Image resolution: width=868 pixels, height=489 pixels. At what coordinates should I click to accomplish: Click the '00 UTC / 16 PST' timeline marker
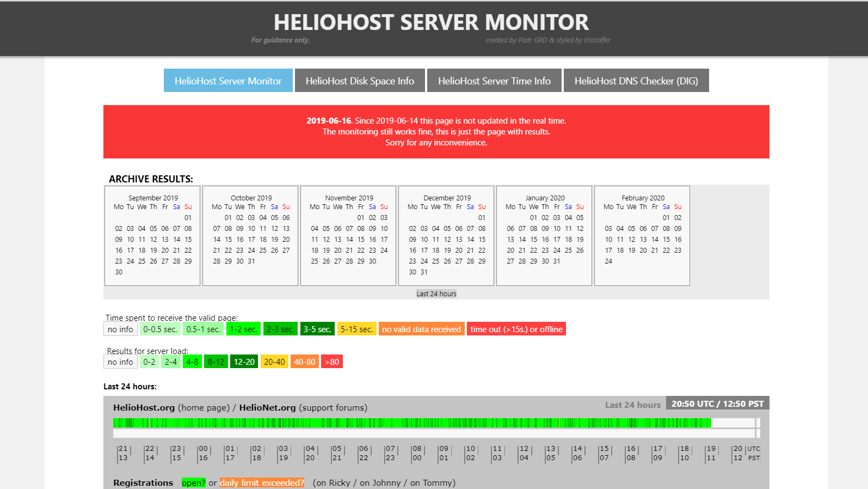202,453
